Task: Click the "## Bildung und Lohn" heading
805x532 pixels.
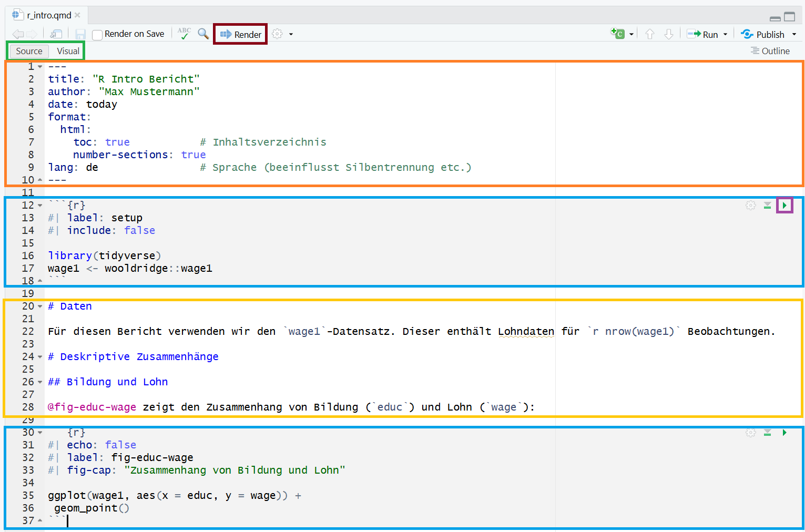Action: click(108, 382)
